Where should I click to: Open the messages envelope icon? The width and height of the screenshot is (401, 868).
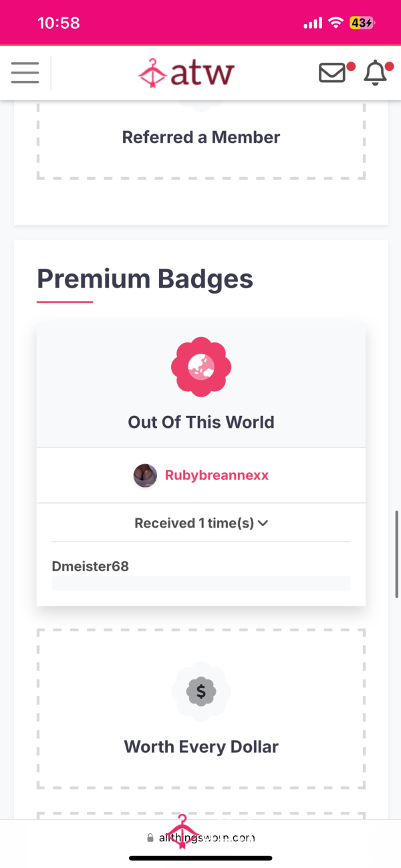coord(332,72)
